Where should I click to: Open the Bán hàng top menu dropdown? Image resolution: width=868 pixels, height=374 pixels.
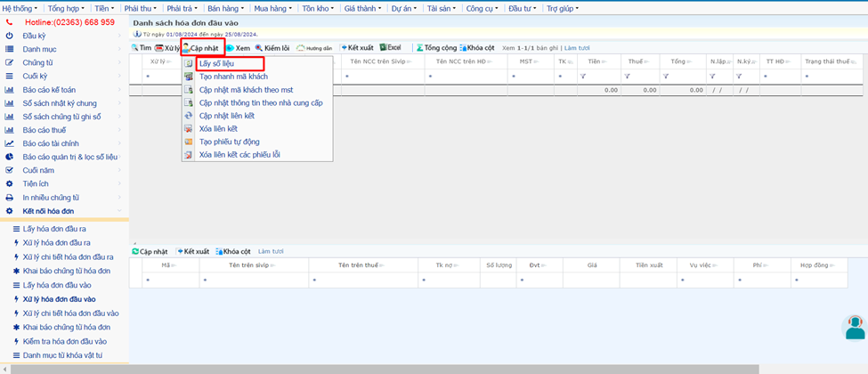pos(225,7)
